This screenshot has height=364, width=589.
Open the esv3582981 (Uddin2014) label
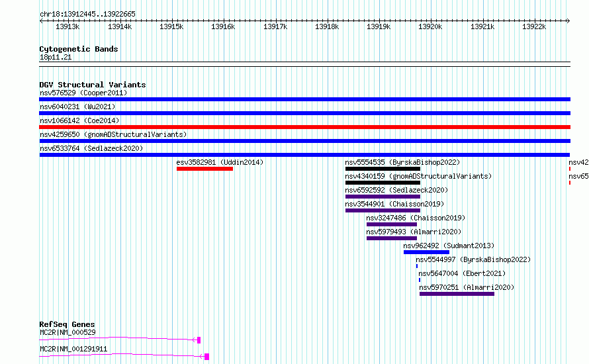click(x=220, y=162)
